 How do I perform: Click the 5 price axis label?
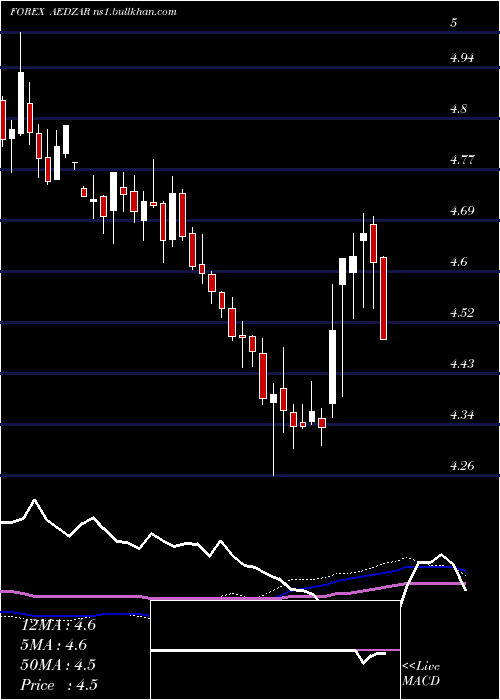[454, 23]
